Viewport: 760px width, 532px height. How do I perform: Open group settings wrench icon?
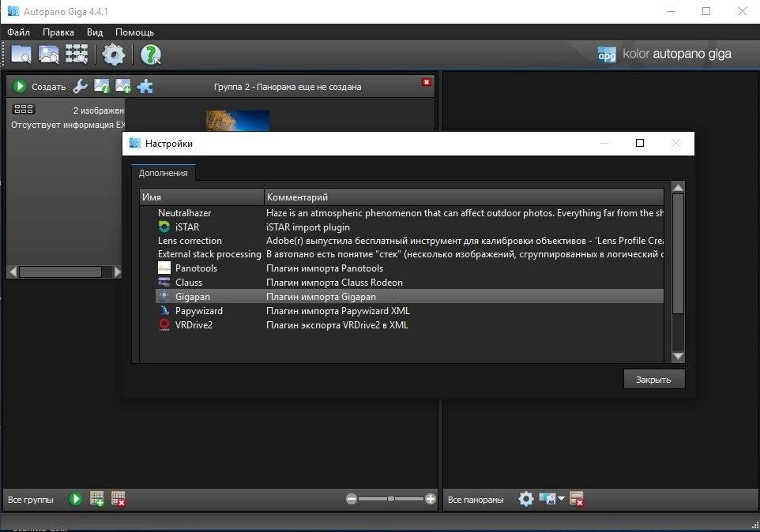pos(80,86)
